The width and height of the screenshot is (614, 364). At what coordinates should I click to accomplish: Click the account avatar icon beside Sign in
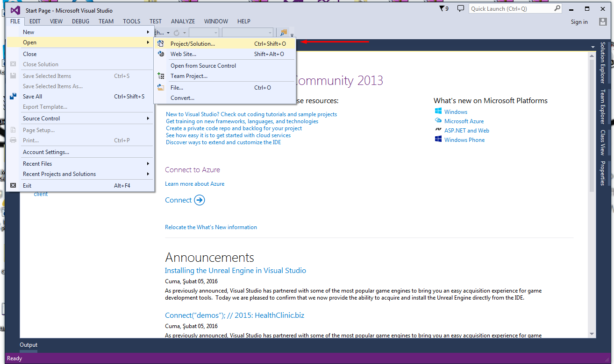[603, 22]
